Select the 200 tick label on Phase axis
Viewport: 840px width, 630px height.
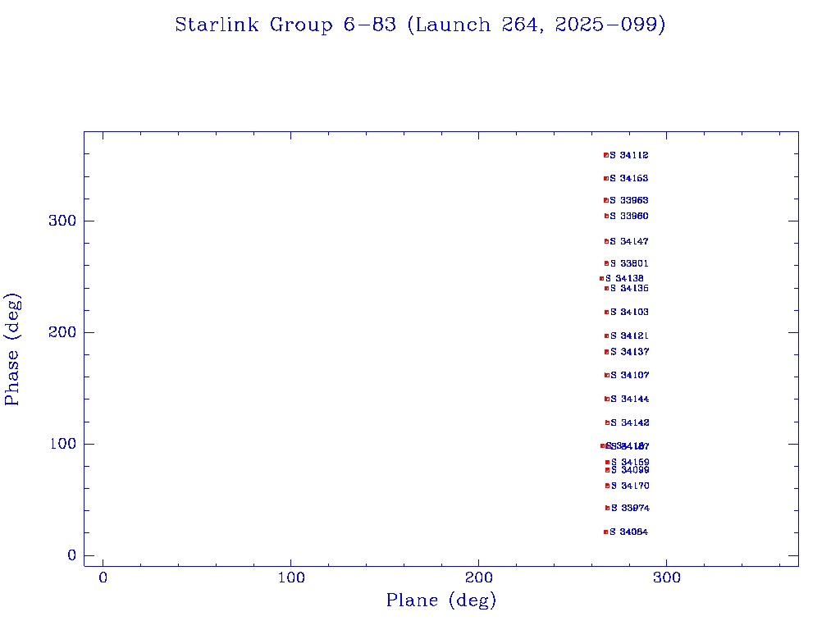pos(62,332)
